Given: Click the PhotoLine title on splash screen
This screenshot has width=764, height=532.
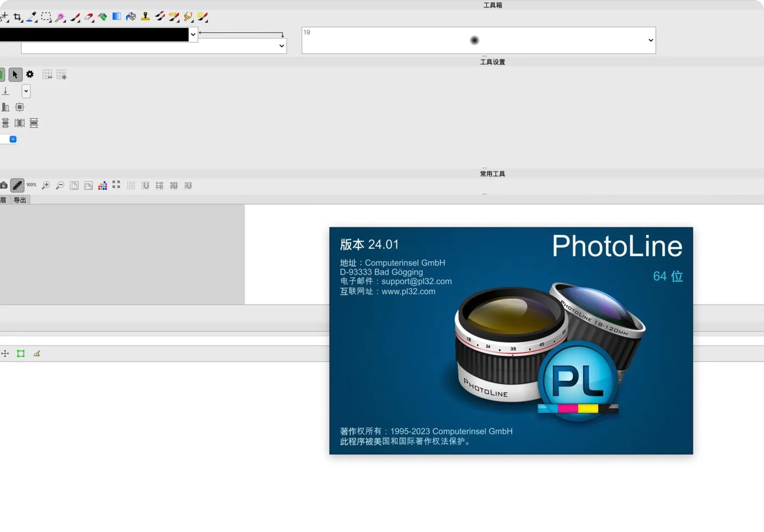Looking at the screenshot, I should point(617,246).
